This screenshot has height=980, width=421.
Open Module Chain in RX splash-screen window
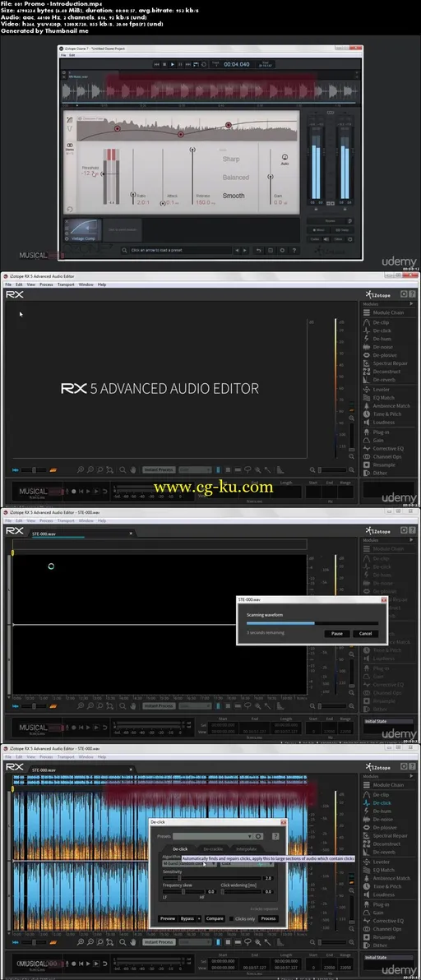[388, 312]
